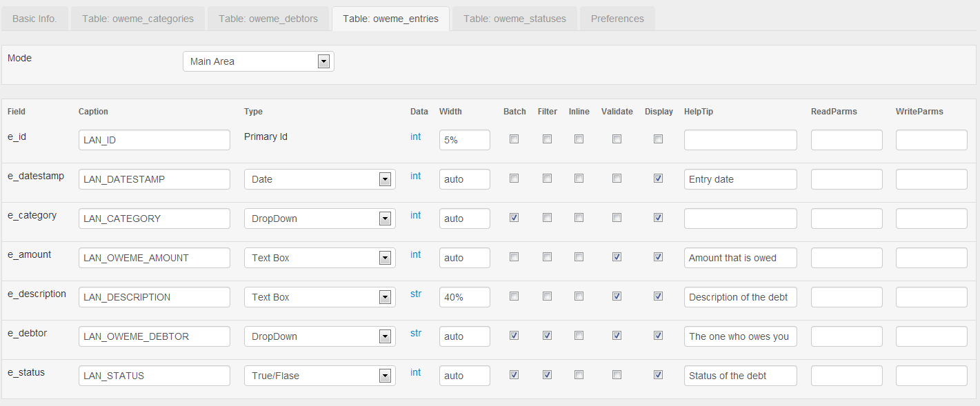
Task: Check the Display checkbox for e_id
Action: (x=659, y=139)
